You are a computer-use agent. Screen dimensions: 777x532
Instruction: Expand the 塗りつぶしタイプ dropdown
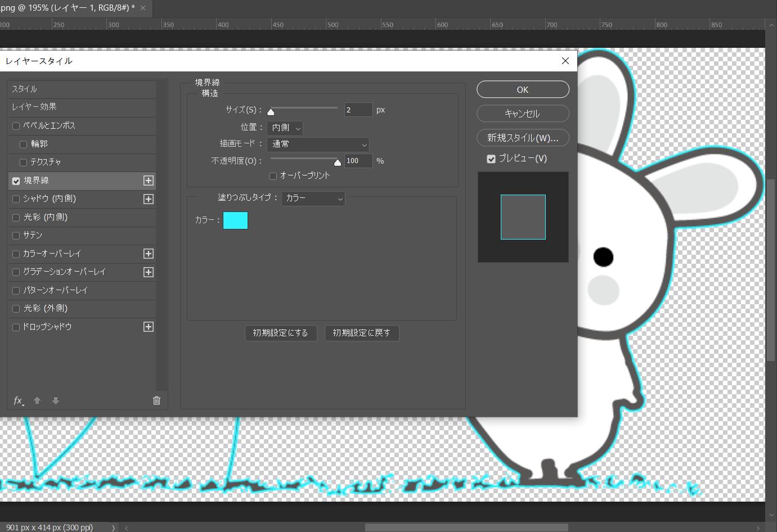tap(313, 199)
